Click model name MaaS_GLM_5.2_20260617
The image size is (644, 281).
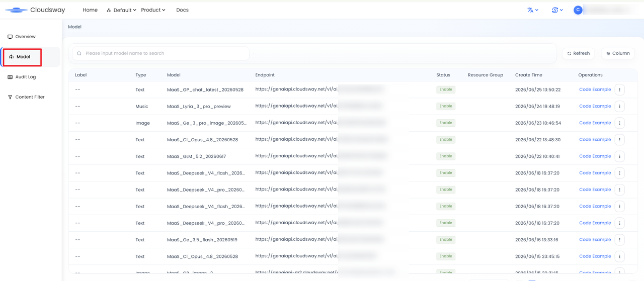(x=196, y=156)
